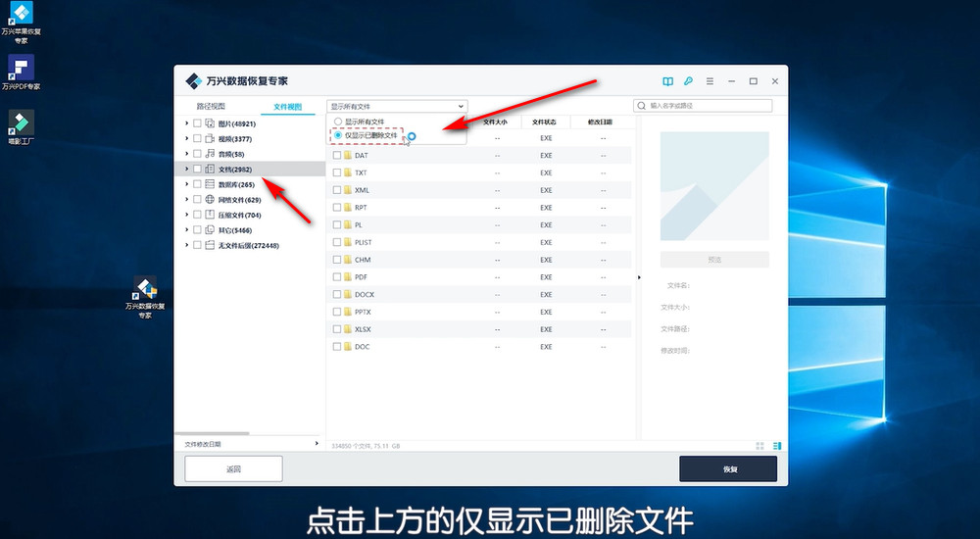Sort by 文件状态 column header
Viewport: 980px width, 539px height.
pos(544,122)
